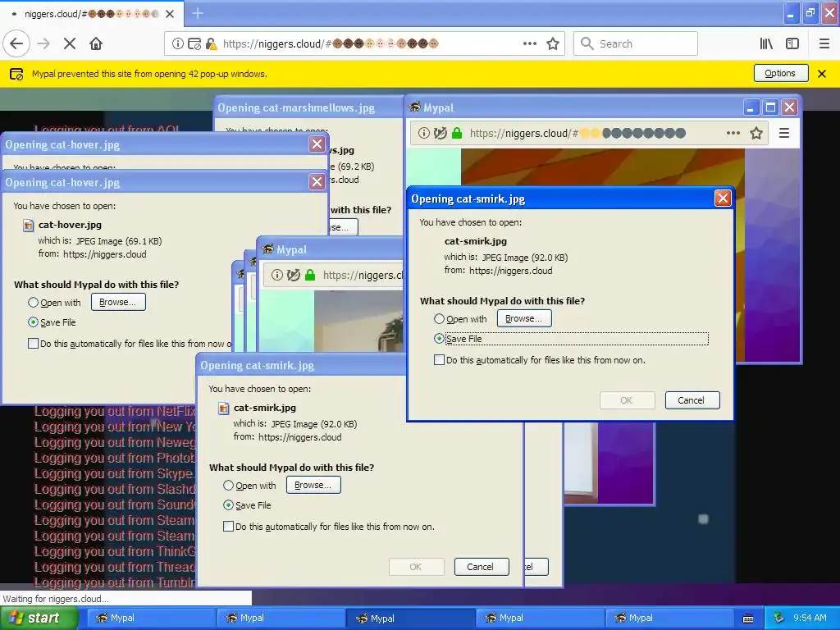
Task: Open a new tab with the plus button
Action: tap(197, 13)
